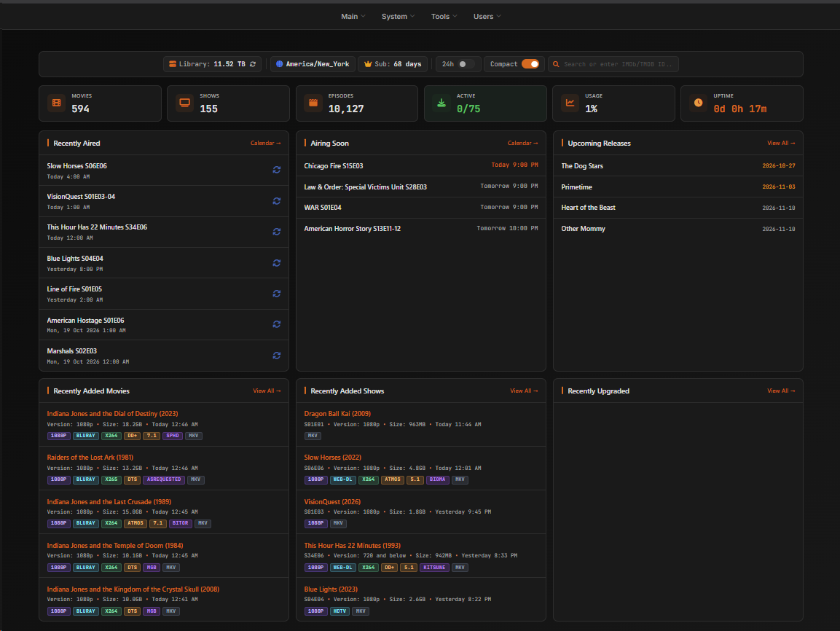Image resolution: width=840 pixels, height=631 pixels.
Task: Click the library storage icon
Action: coord(173,64)
